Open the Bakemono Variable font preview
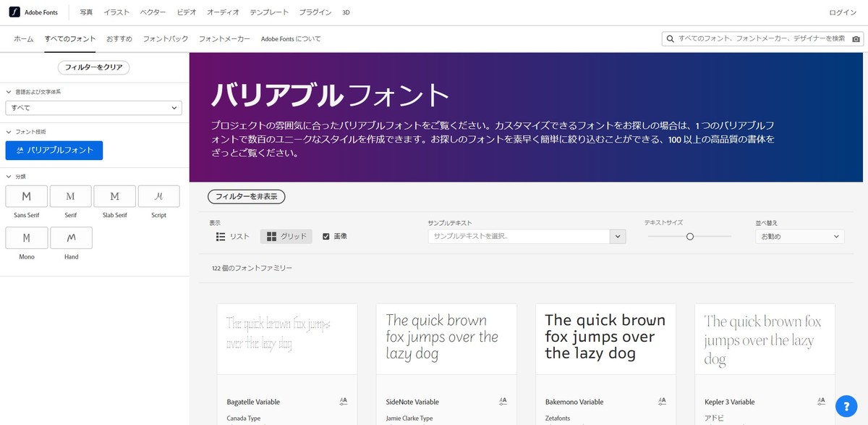This screenshot has width=868, height=425. point(605,339)
